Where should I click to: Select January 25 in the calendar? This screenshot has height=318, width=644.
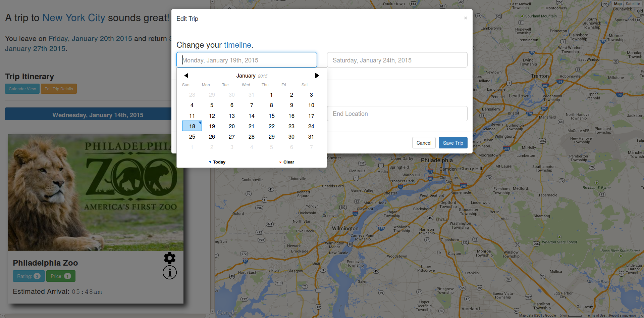(x=192, y=137)
